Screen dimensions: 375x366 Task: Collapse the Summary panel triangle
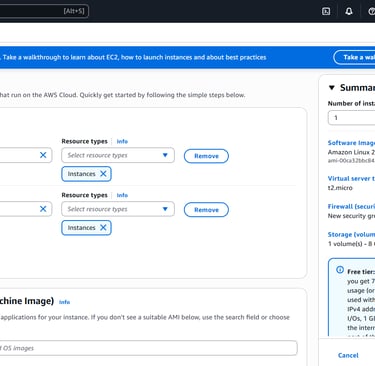pyautogui.click(x=331, y=88)
